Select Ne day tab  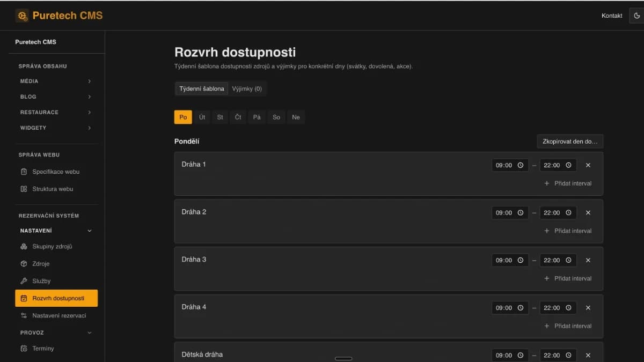click(x=296, y=117)
